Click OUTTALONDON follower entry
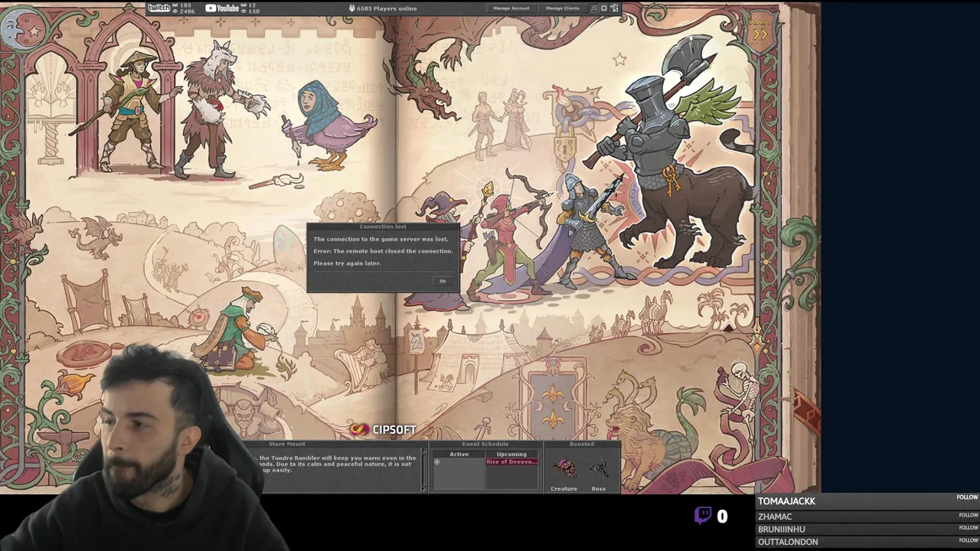980x551 pixels. [x=868, y=542]
